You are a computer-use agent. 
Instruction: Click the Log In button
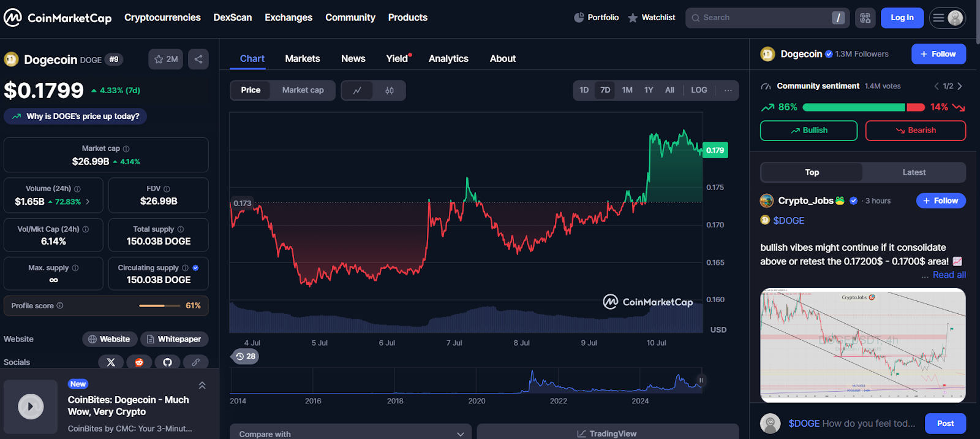(x=902, y=18)
